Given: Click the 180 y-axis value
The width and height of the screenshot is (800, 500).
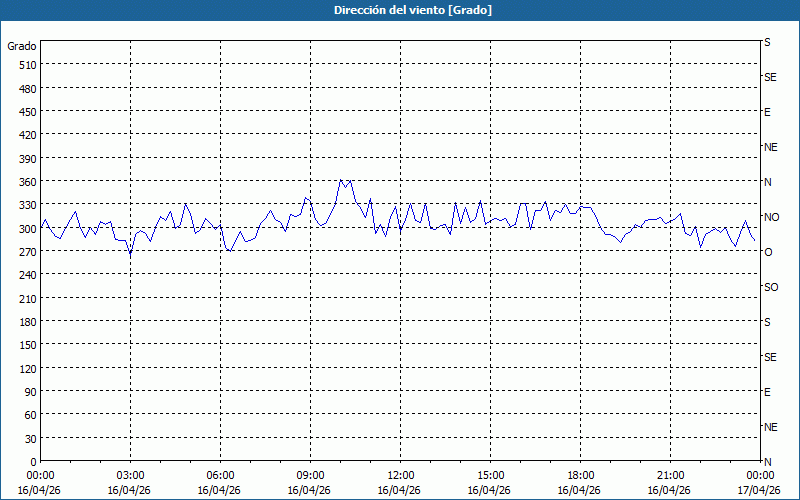Looking at the screenshot, I should pos(28,322).
